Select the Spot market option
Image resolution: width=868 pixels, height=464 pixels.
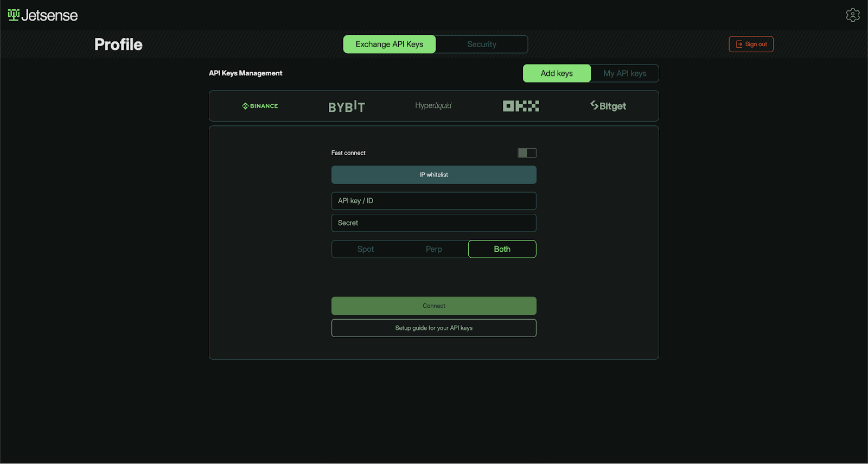tap(366, 249)
